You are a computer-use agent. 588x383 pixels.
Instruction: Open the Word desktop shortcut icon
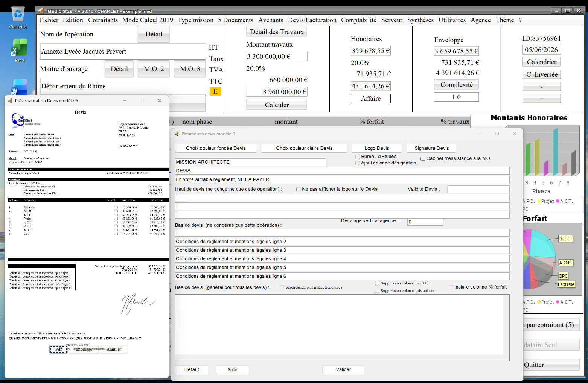(x=20, y=87)
